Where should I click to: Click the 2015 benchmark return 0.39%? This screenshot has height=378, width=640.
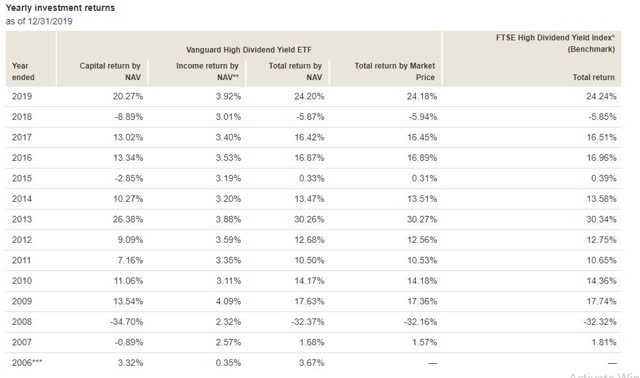(x=604, y=178)
